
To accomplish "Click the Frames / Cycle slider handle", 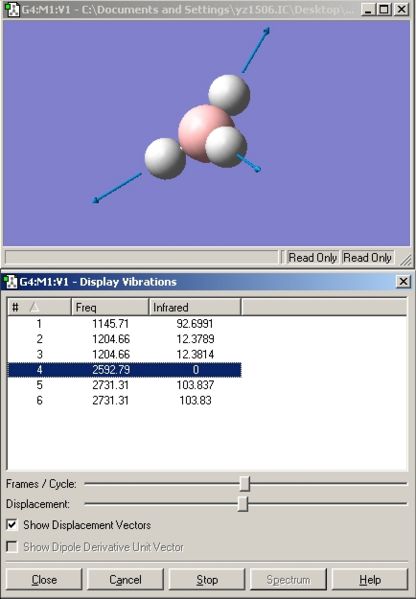I will tap(244, 484).
